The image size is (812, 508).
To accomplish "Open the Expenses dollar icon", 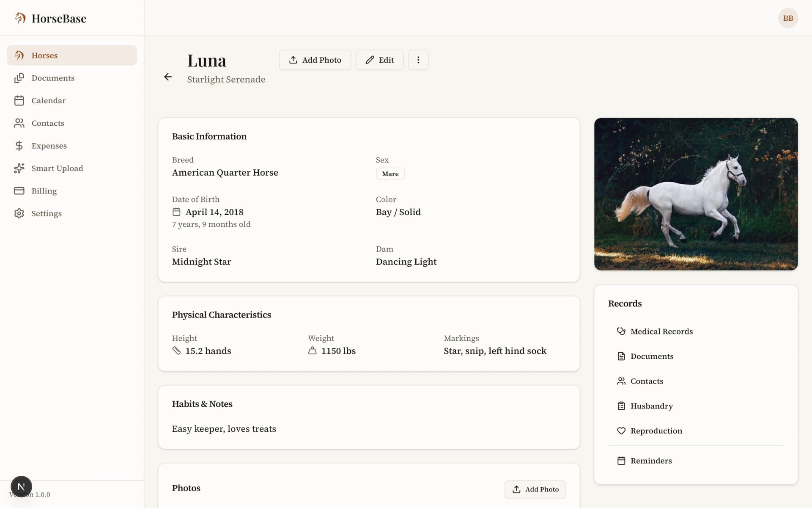I will coord(19,146).
